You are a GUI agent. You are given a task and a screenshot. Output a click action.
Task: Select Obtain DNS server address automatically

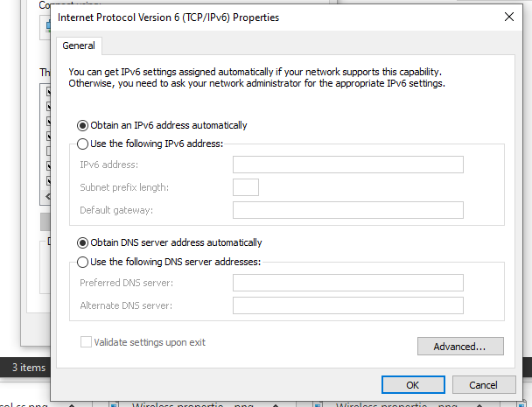[x=84, y=242]
